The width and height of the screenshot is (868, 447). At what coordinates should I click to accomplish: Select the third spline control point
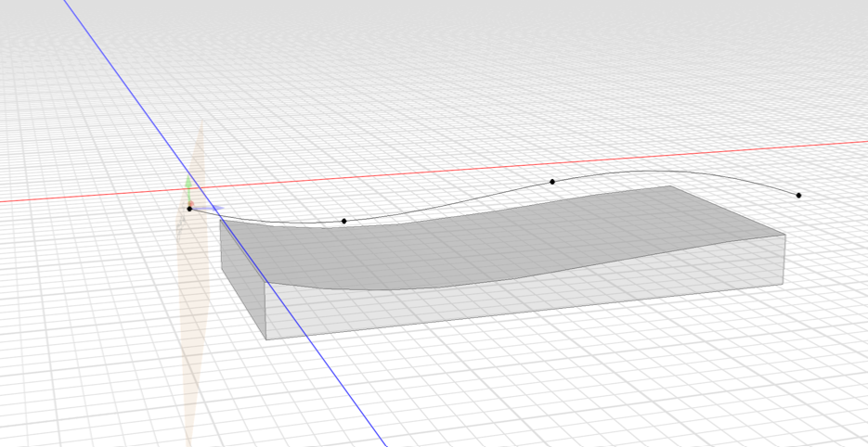(552, 182)
